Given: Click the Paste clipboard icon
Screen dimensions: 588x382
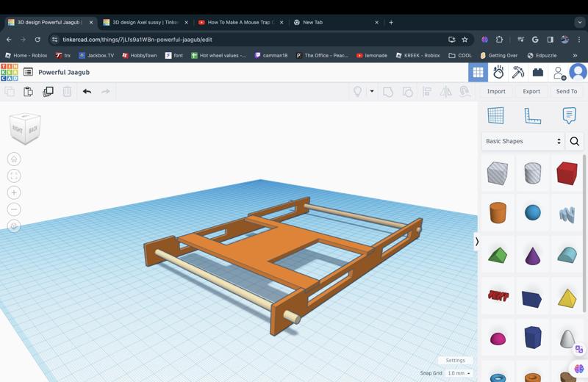Looking at the screenshot, I should click(x=28, y=92).
